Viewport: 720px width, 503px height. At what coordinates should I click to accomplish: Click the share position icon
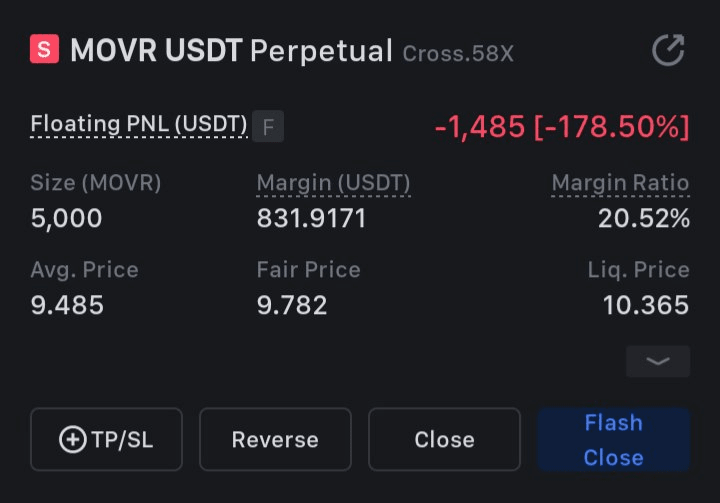coord(667,50)
